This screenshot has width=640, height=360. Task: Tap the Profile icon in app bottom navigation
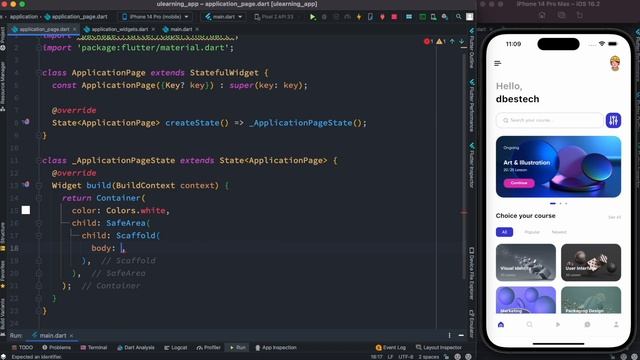(x=616, y=324)
